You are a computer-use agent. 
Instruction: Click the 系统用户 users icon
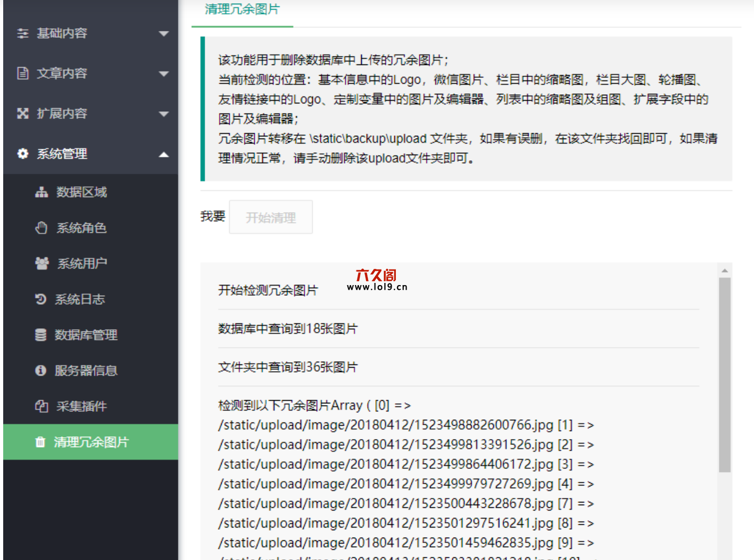(42, 263)
